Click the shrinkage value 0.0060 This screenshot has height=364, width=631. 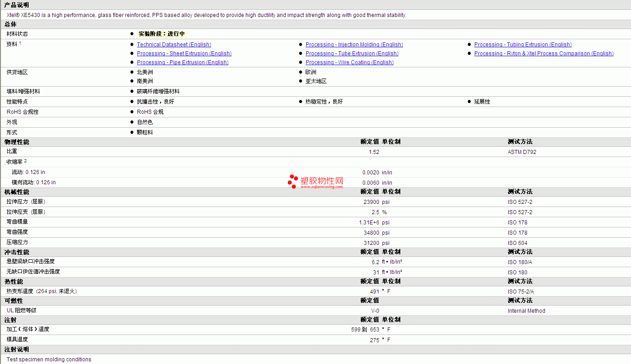tap(371, 183)
